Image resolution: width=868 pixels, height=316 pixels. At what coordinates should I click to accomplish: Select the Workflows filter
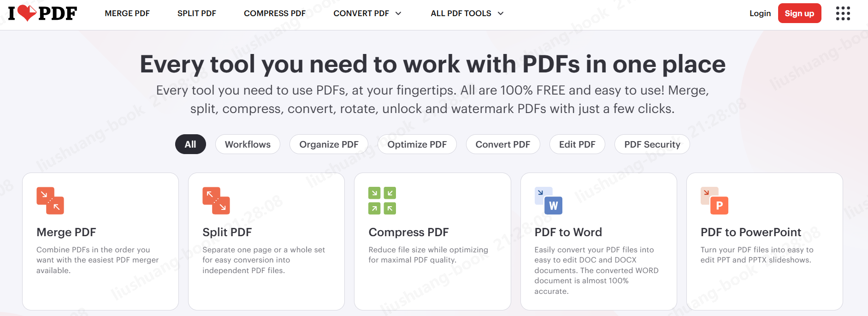click(248, 144)
